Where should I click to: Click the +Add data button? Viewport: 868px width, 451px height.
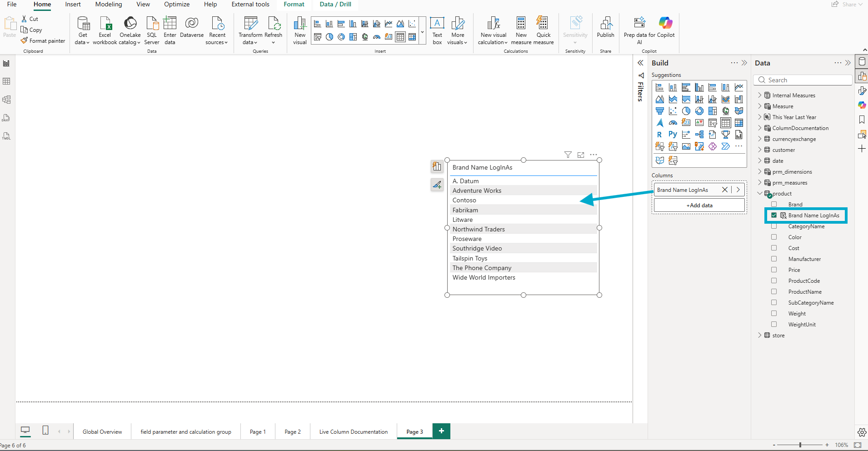699,205
